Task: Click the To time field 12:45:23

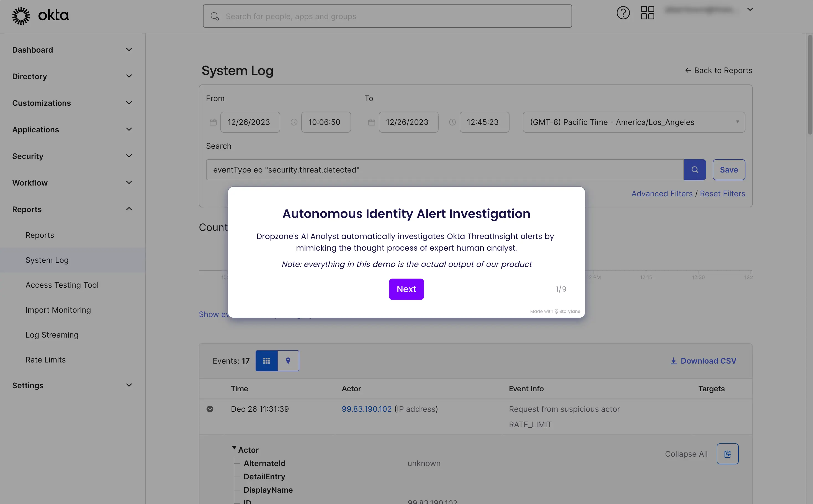Action: [x=484, y=122]
